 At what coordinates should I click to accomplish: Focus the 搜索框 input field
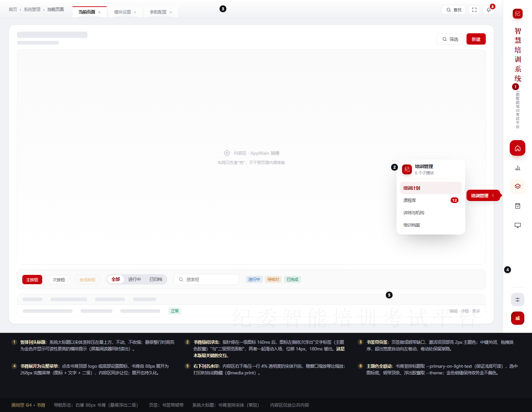coord(206,280)
